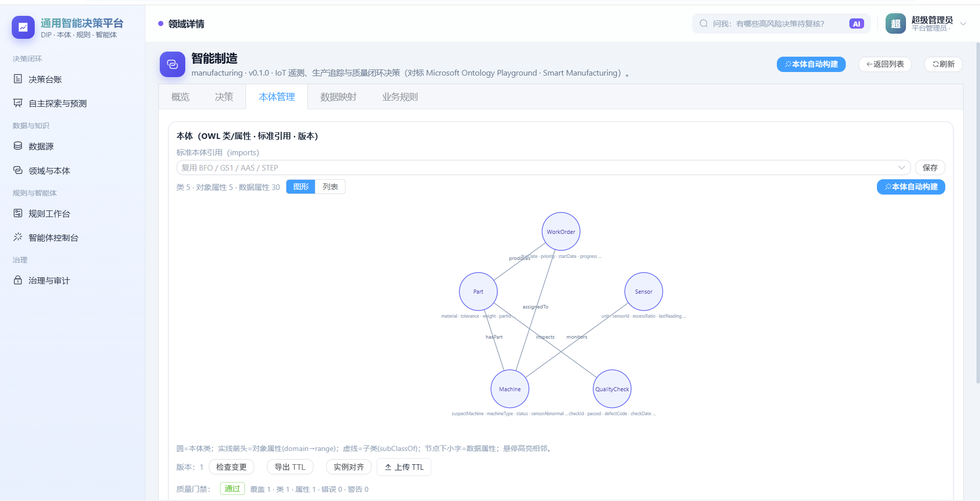This screenshot has width=980, height=501.
Task: Switch ontology view to 列表
Action: pyautogui.click(x=330, y=187)
